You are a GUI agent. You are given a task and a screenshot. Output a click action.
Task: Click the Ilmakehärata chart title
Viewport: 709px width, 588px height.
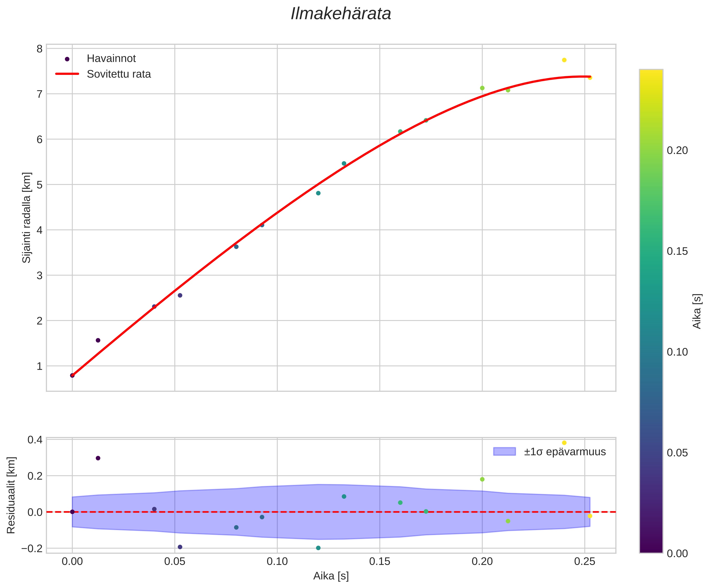coord(341,14)
